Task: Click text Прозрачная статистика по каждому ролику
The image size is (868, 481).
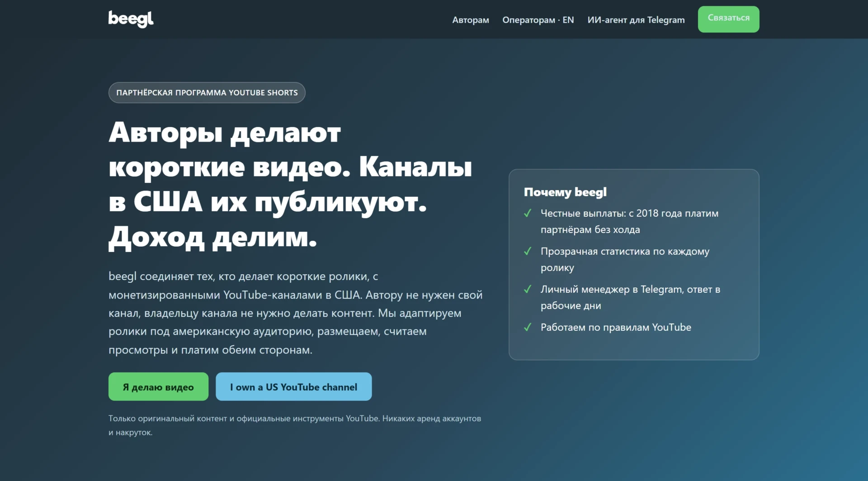Action: coord(625,259)
